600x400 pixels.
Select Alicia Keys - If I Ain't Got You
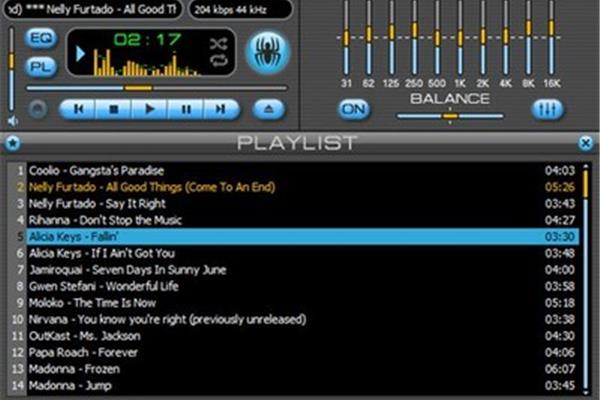tap(302, 253)
